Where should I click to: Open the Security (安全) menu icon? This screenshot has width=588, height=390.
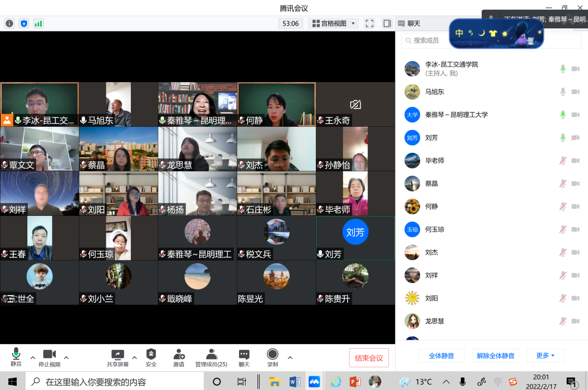pos(151,357)
